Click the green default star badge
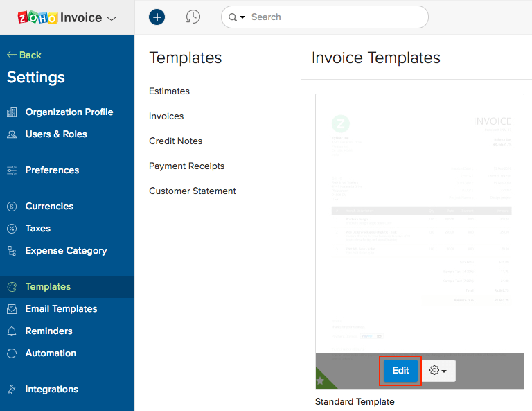Viewport: 532px width, 411px height. 323,380
